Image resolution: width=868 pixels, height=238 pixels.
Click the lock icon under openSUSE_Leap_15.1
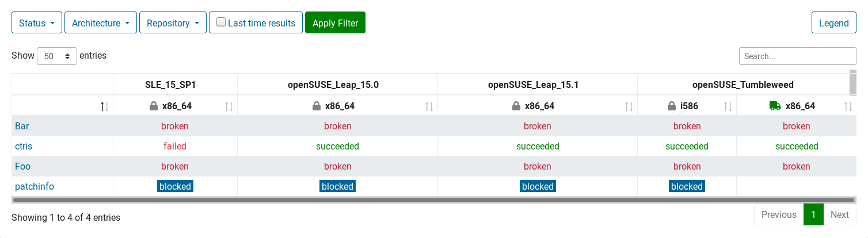[516, 106]
